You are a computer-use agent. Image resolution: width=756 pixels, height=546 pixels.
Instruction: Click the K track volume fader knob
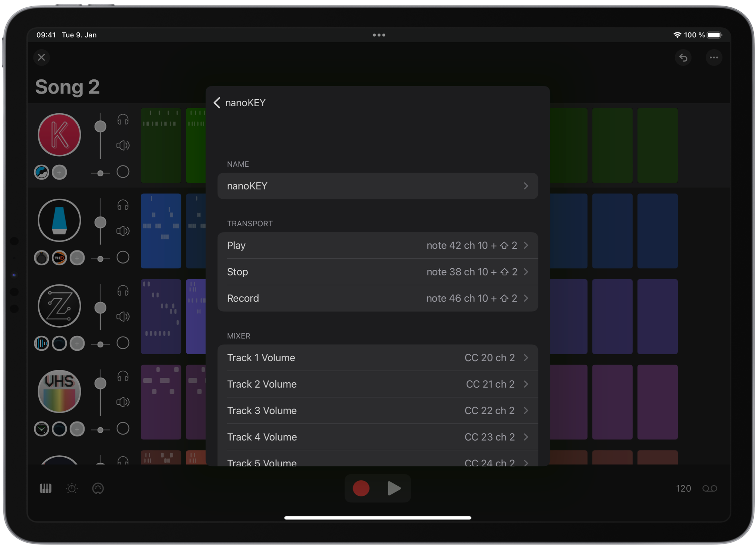(100, 127)
